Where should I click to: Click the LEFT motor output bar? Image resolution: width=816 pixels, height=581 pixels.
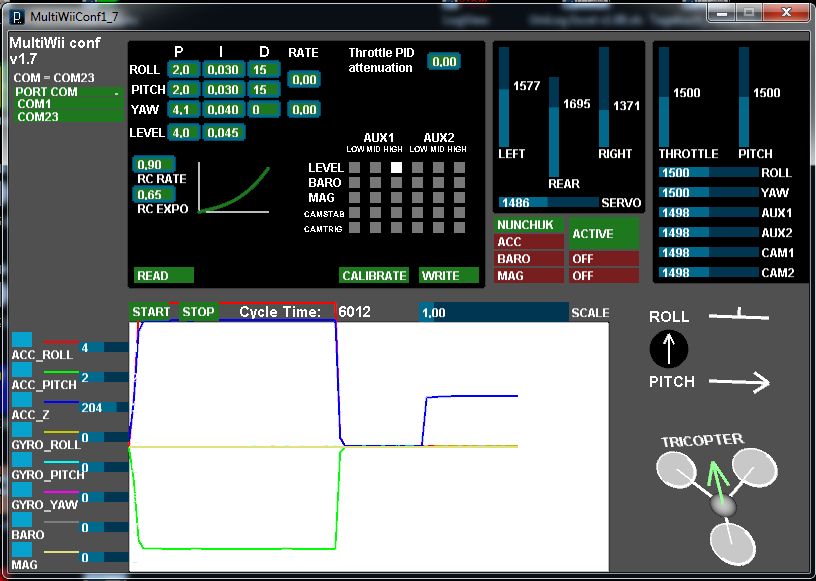click(504, 97)
